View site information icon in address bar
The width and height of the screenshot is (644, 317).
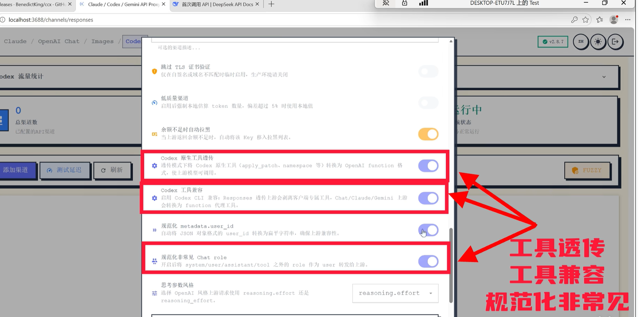click(3, 20)
